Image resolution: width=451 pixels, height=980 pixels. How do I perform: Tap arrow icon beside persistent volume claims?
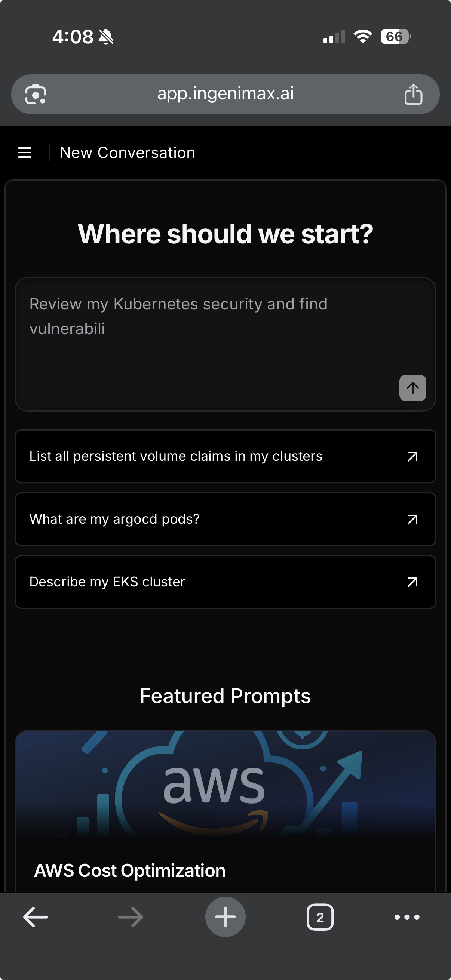tap(412, 456)
